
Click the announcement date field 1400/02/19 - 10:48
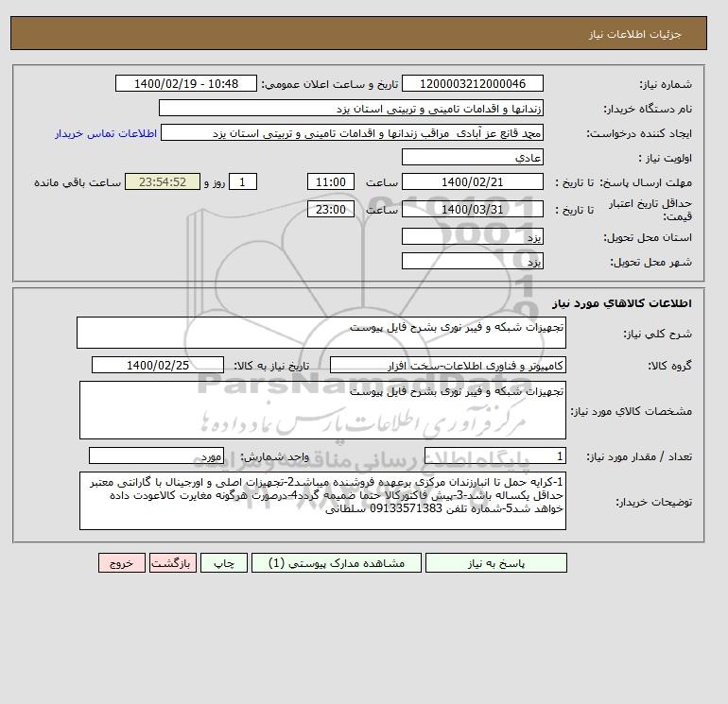coord(186,83)
